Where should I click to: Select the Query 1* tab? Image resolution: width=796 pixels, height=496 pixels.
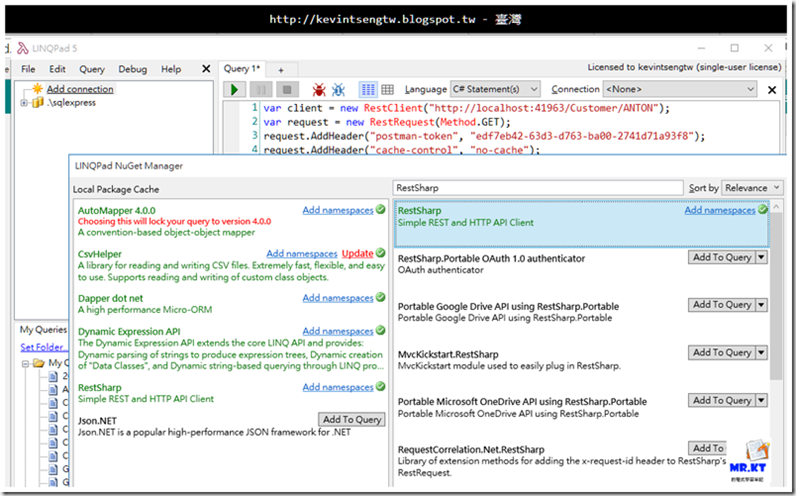pos(242,69)
